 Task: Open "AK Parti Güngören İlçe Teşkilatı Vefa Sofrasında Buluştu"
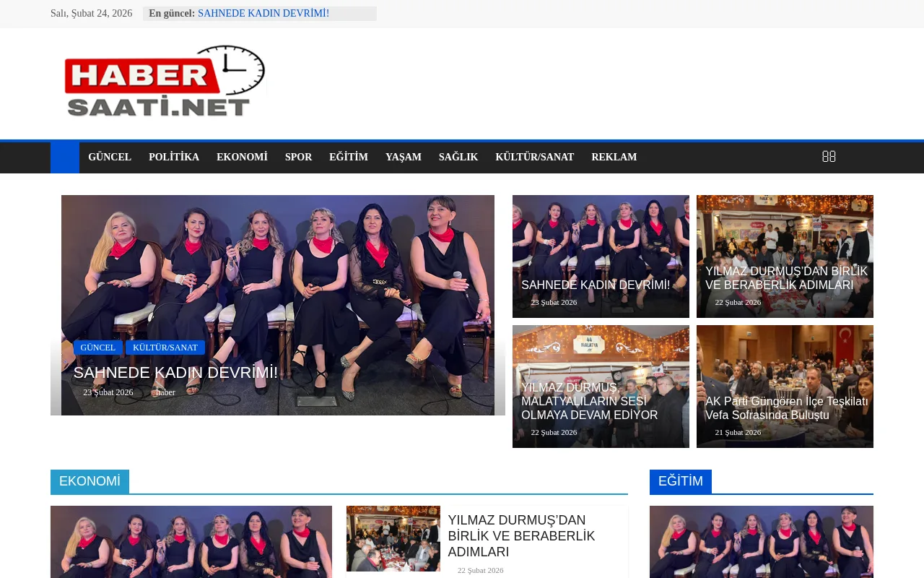tap(786, 407)
